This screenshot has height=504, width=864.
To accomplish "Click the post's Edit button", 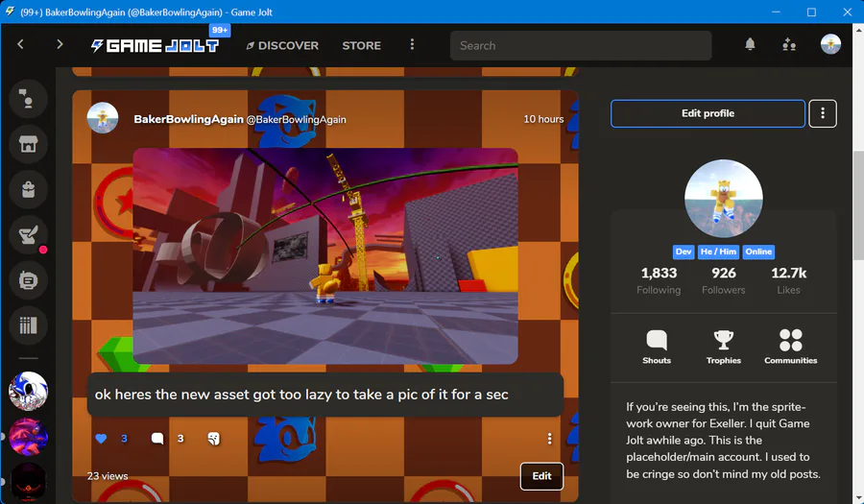I will click(x=541, y=476).
